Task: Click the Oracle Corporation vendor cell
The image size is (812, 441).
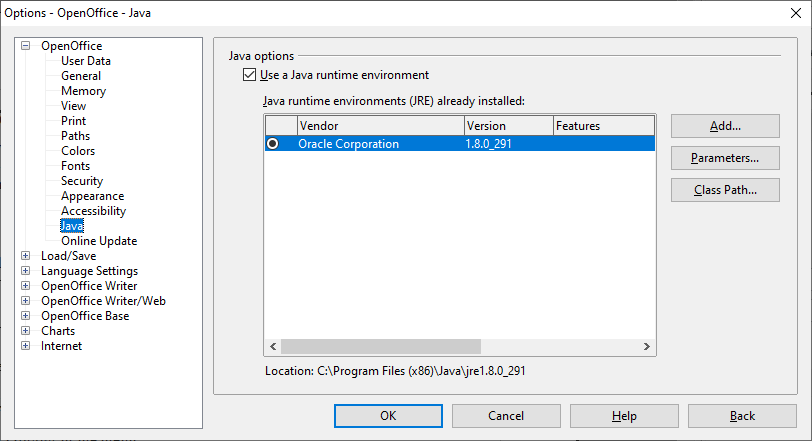Action: (x=349, y=144)
